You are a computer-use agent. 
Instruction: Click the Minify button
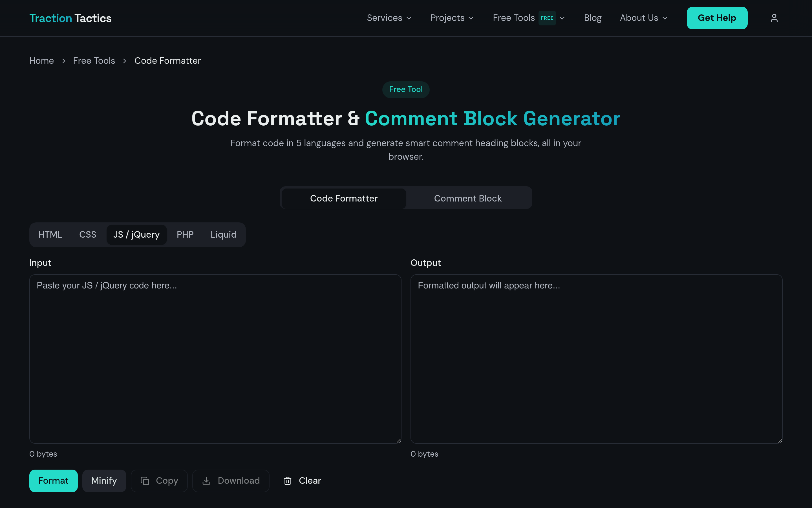point(104,481)
